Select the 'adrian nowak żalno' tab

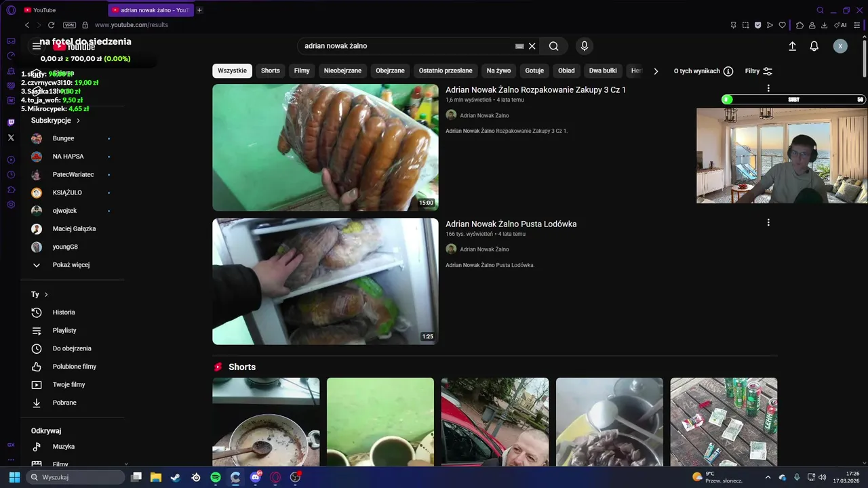tap(151, 10)
